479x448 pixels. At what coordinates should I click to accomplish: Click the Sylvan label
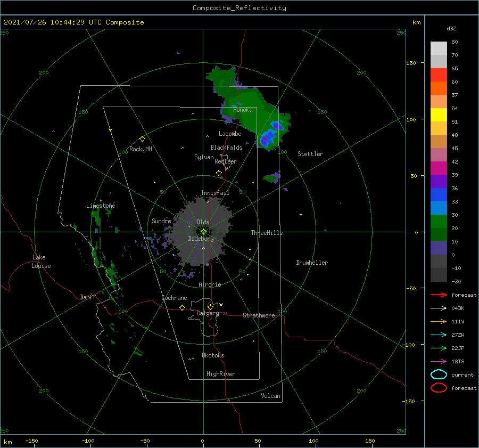pos(204,157)
